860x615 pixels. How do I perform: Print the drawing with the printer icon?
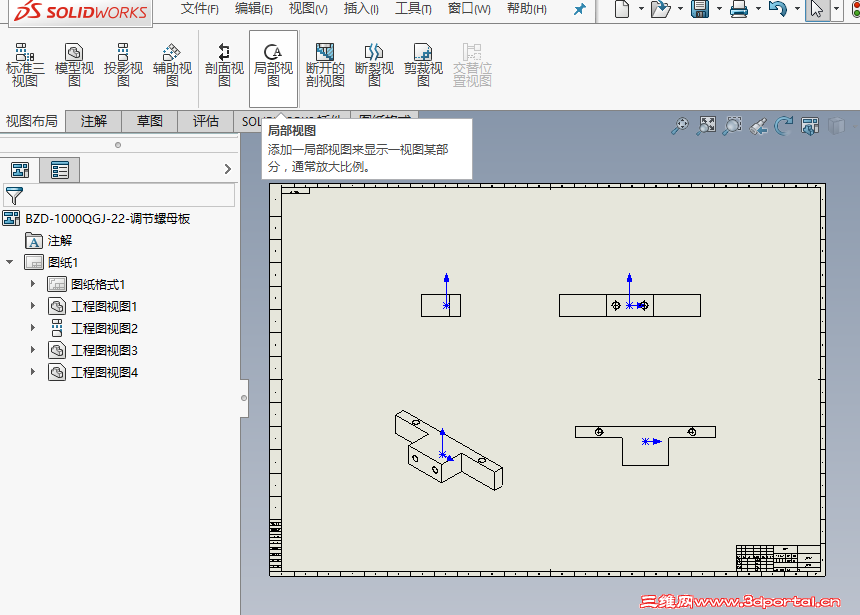739,9
